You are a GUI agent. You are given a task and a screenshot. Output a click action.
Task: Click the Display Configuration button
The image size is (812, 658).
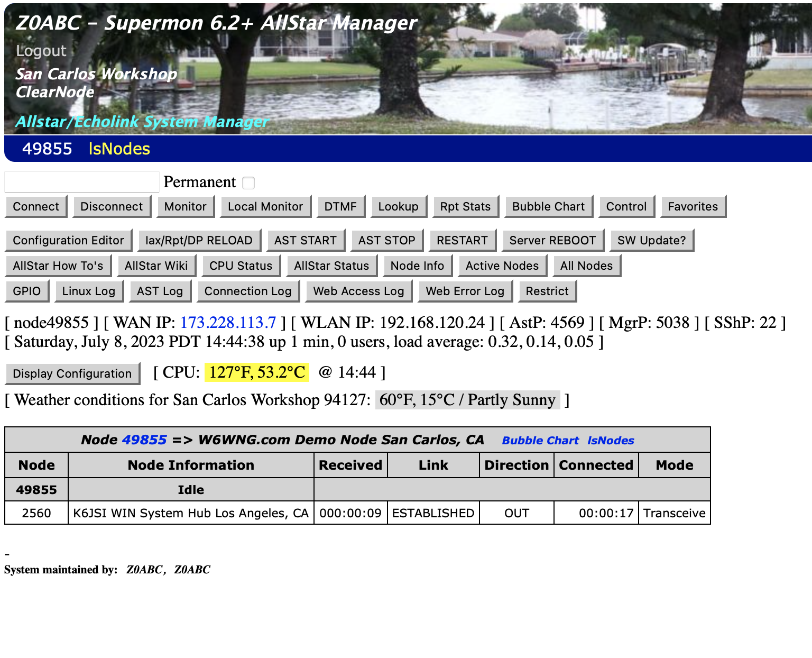point(72,374)
